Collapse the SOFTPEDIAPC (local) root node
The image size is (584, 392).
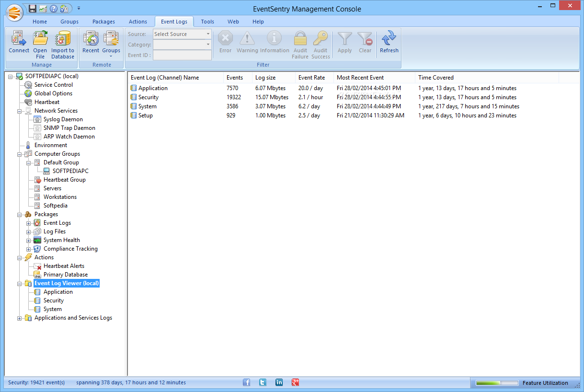(x=11, y=76)
